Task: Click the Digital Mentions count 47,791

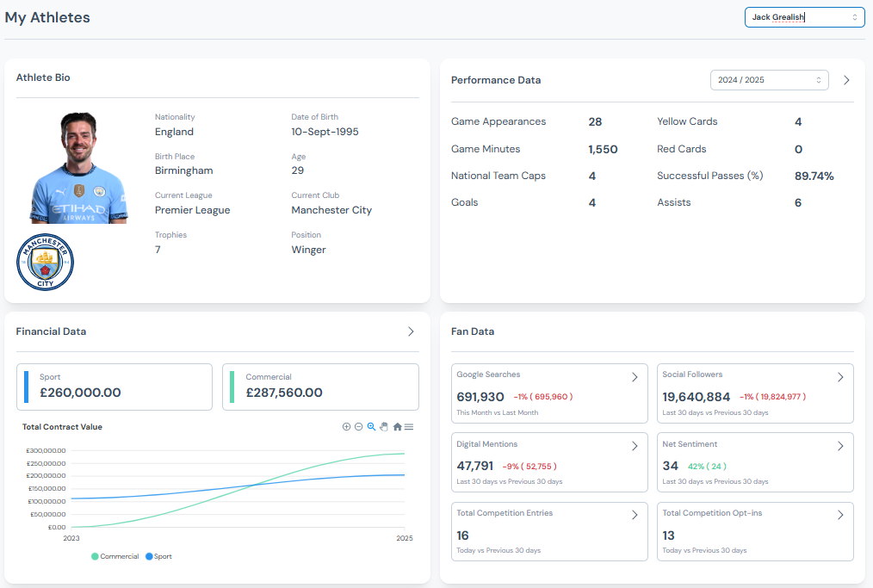Action: pos(475,466)
